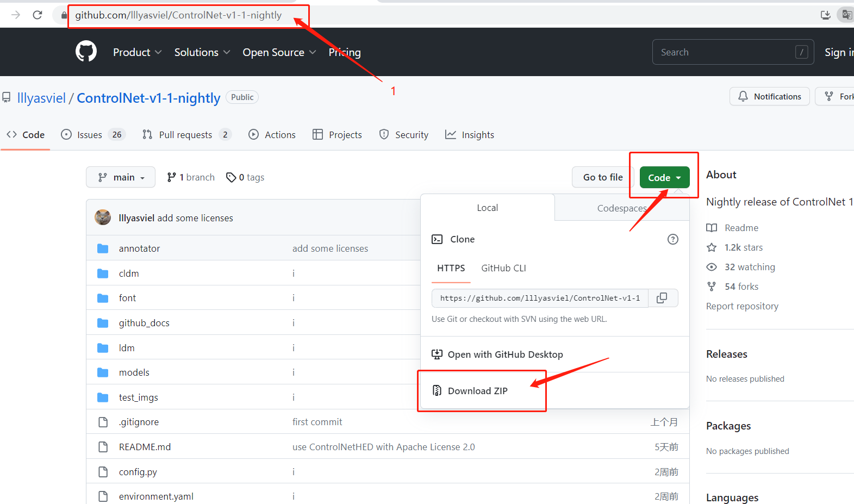Open the annotator folder
The width and height of the screenshot is (854, 504).
139,248
